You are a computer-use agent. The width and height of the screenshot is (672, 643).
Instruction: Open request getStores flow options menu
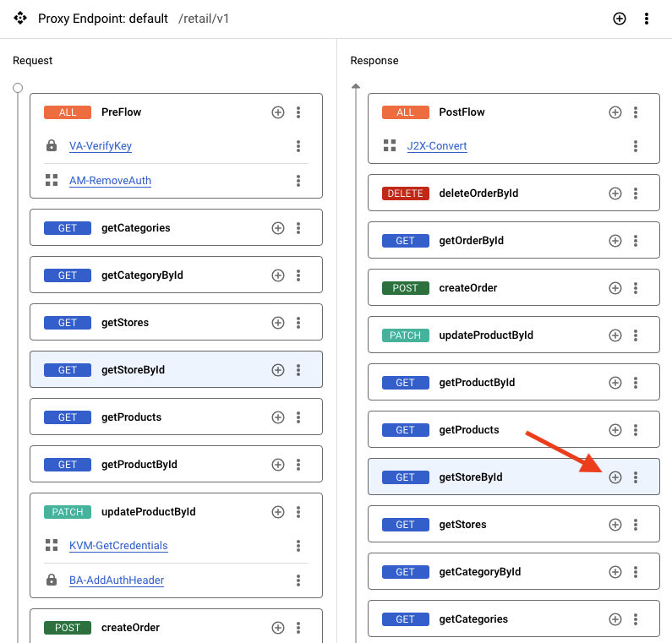[x=298, y=323]
